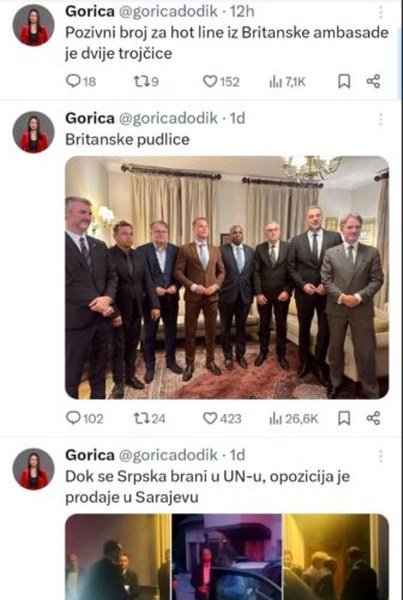
Task: Bookmark the Britanske pudlice tweet
Action: click(344, 418)
